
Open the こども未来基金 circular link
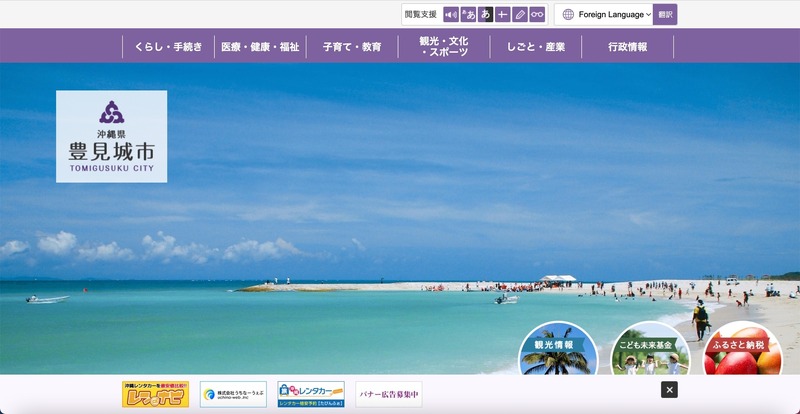pyautogui.click(x=650, y=350)
